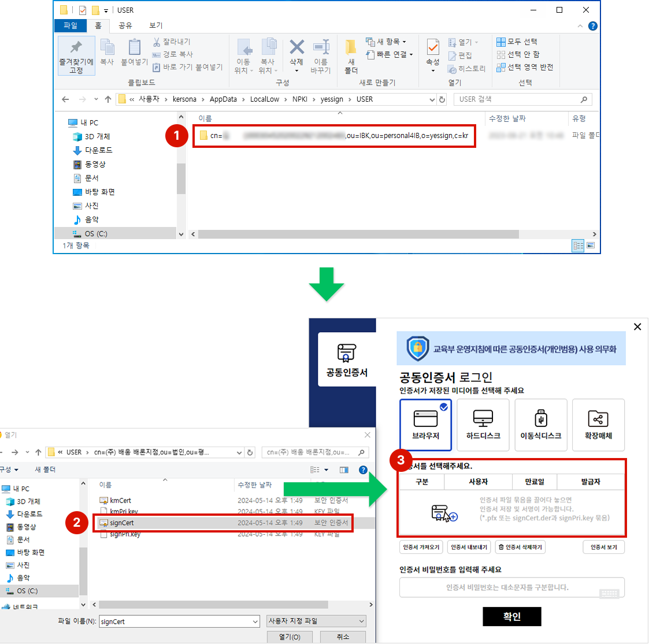649x644 pixels.
Task: Create 새 폴더 from the ribbon
Action: pos(351,57)
